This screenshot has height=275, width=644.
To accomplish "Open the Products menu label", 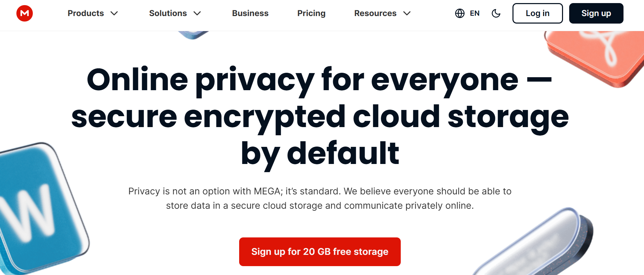I will point(86,13).
